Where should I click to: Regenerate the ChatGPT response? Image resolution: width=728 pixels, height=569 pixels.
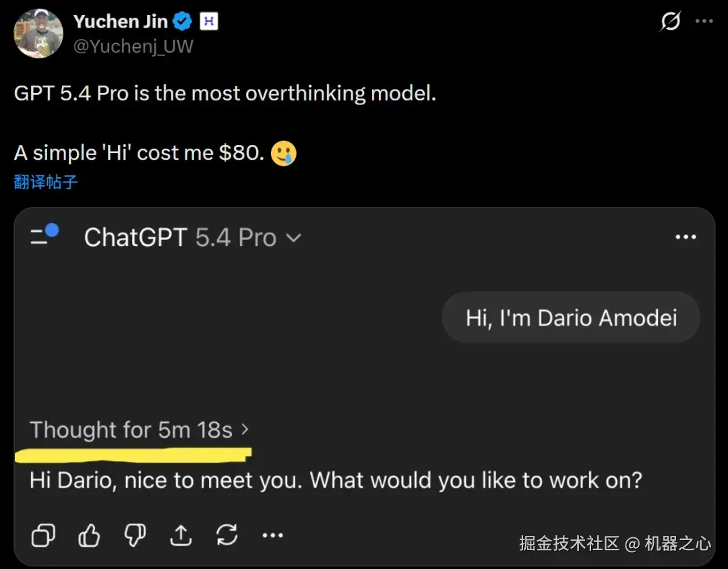[x=226, y=535]
